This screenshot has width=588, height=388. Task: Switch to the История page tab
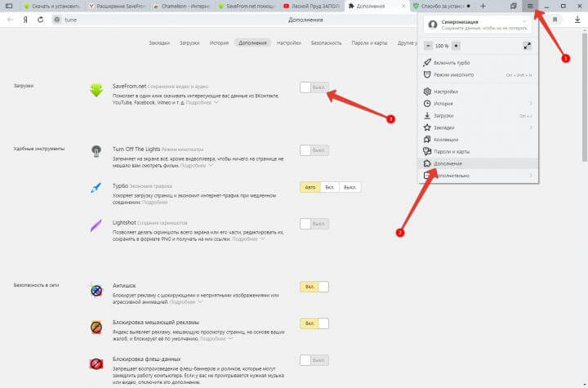pos(219,42)
